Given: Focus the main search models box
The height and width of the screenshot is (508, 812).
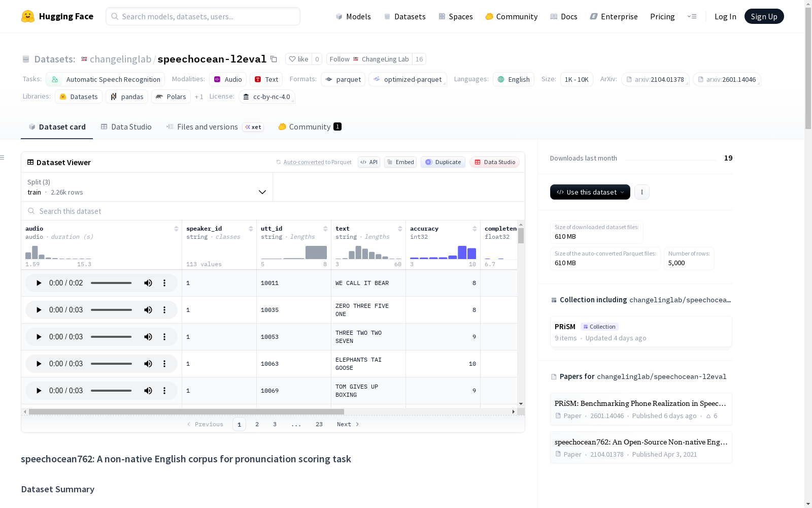Looking at the screenshot, I should click(203, 16).
